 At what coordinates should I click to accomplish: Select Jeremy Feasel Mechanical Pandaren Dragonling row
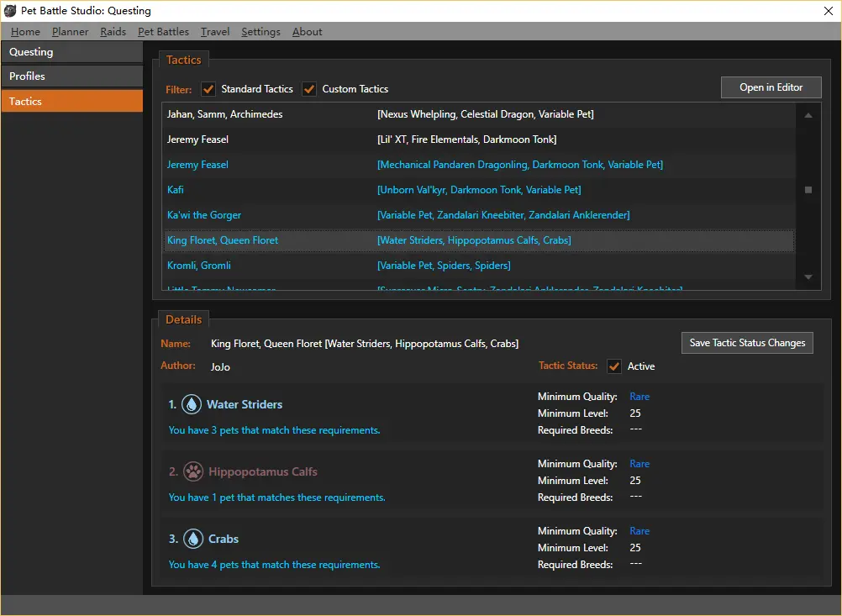click(x=478, y=165)
